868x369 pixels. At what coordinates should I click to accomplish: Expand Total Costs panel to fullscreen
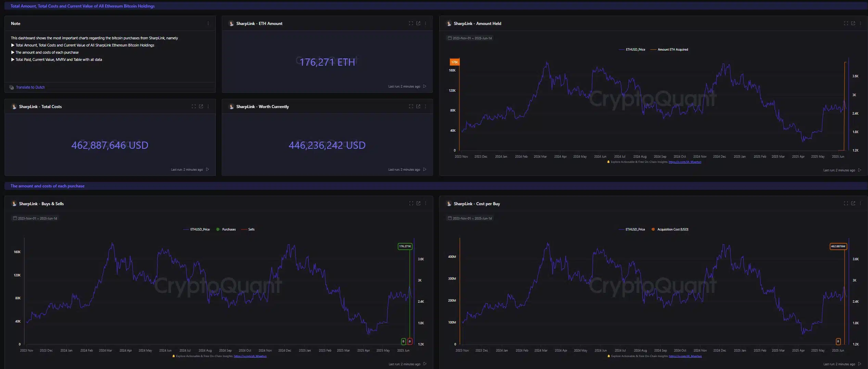pos(194,106)
